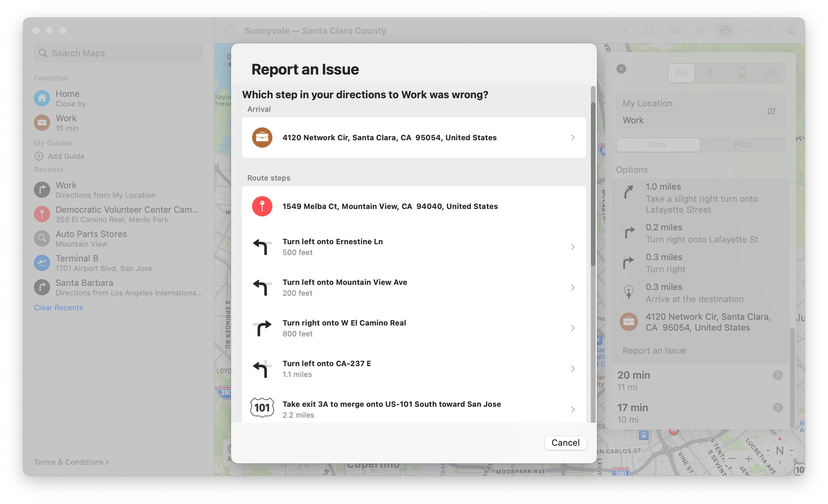The width and height of the screenshot is (828, 504).
Task: Expand the 20 min route option
Action: coord(778,375)
